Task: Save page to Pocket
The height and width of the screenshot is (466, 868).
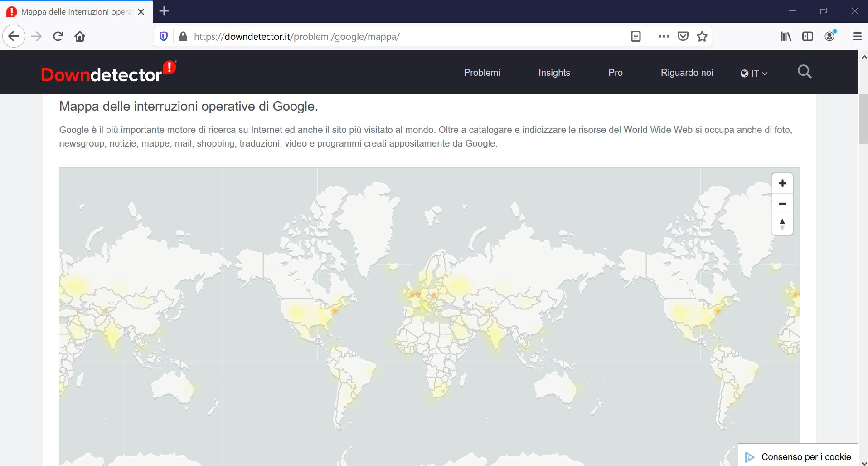Action: 683,36
